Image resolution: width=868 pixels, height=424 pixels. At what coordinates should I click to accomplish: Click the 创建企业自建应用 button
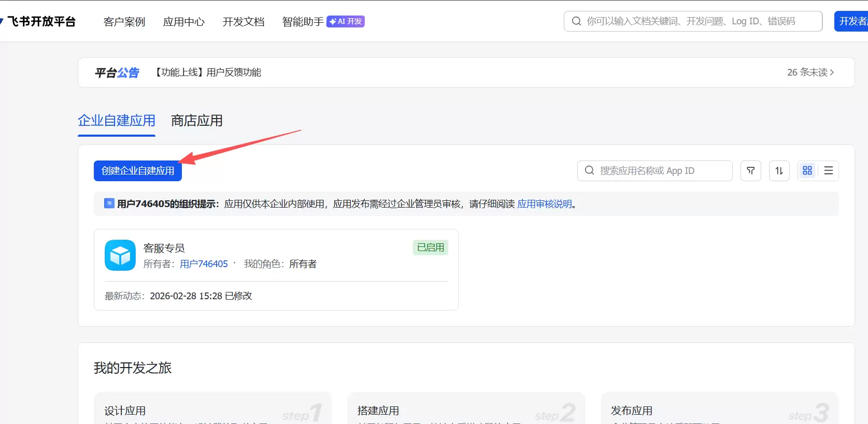(x=138, y=171)
